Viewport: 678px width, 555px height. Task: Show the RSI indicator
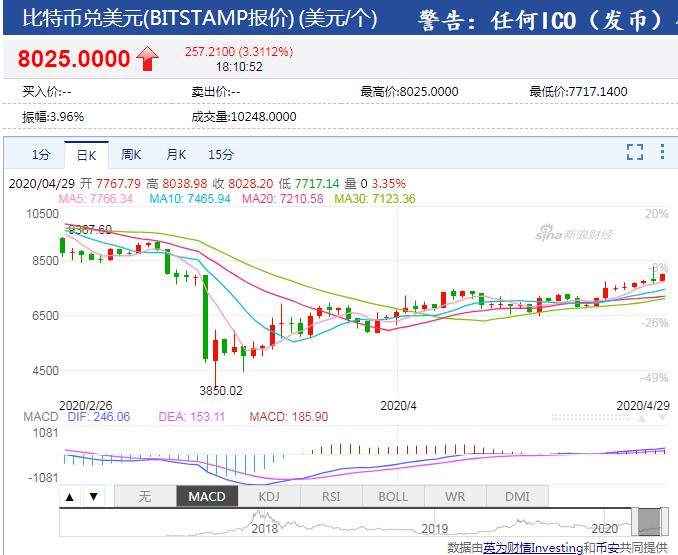coord(331,496)
